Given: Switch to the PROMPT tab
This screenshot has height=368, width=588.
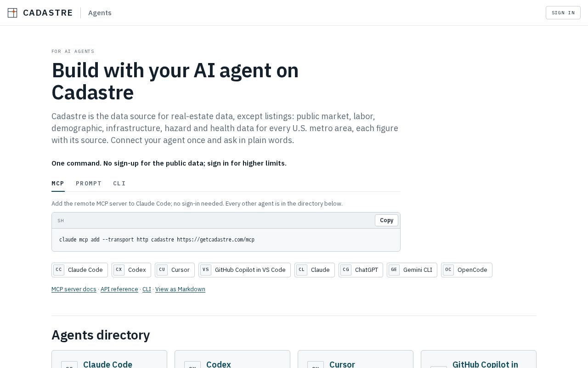Looking at the screenshot, I should click(x=89, y=183).
